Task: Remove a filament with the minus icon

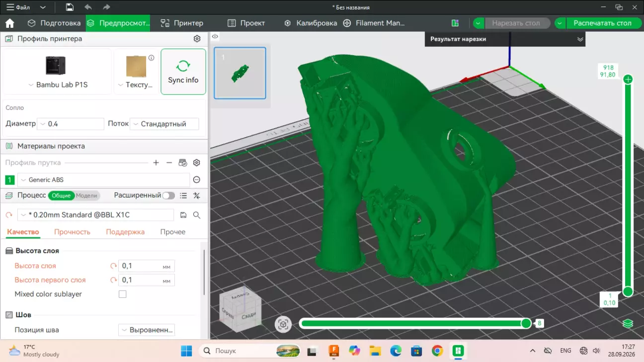Action: (x=169, y=163)
